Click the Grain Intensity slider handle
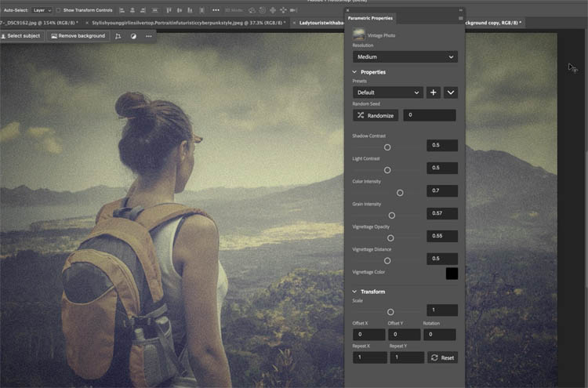Image resolution: width=588 pixels, height=388 pixels. point(392,216)
